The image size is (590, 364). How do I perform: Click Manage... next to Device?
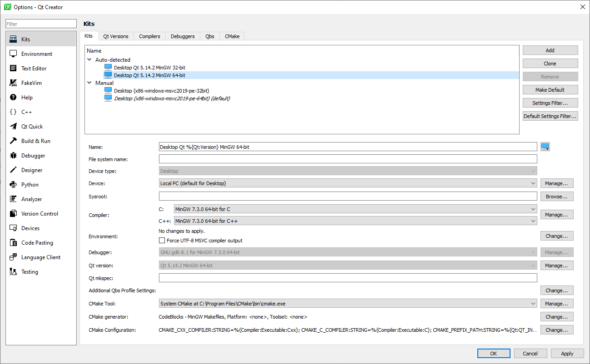[x=557, y=183]
